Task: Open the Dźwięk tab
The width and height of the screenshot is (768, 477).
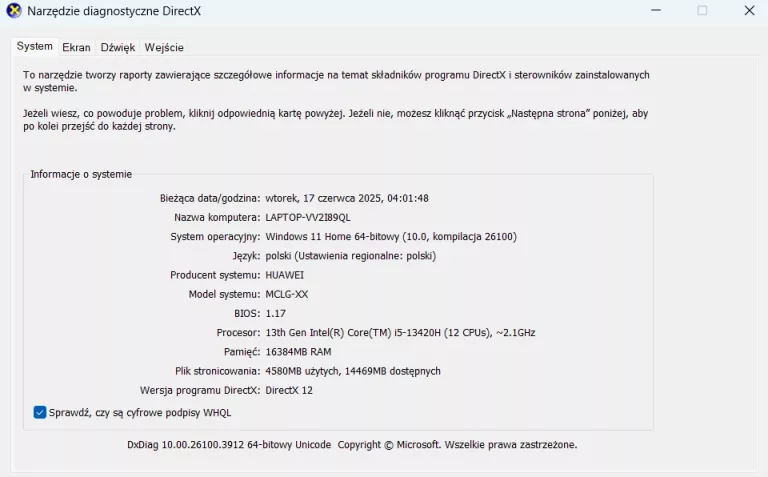Action: (x=118, y=48)
